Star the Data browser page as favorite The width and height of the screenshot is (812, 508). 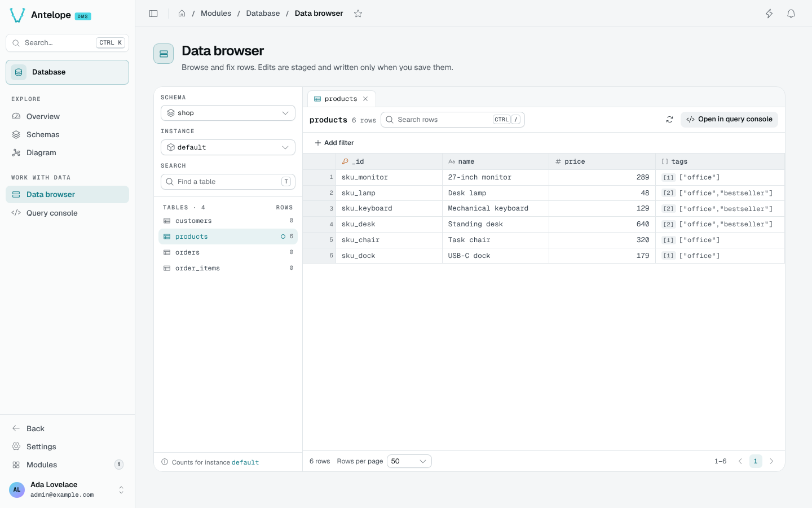click(358, 14)
